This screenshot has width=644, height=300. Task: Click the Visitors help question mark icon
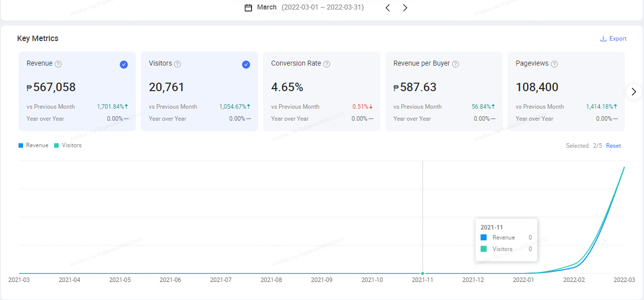click(177, 64)
